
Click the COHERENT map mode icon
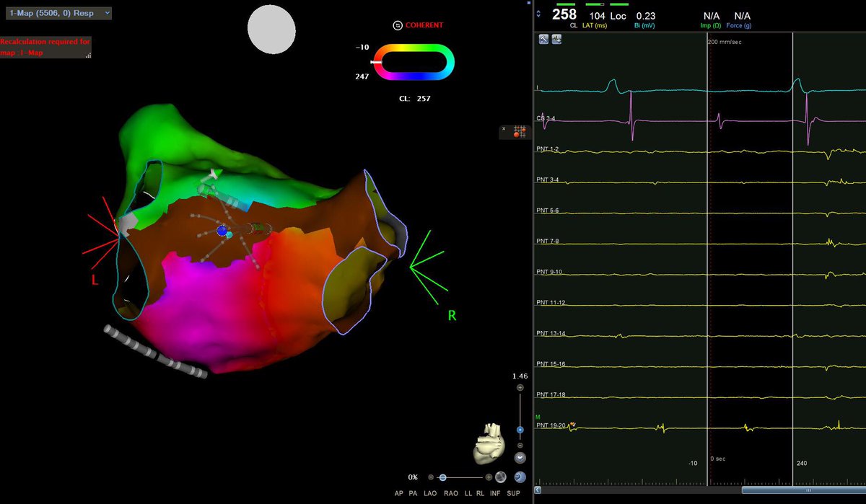coord(398,25)
